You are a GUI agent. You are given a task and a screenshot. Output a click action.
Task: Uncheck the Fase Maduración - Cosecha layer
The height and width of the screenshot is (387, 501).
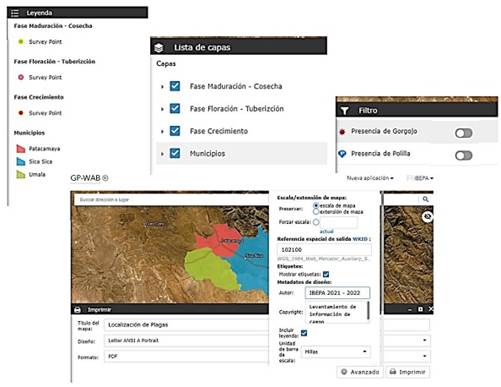[175, 86]
